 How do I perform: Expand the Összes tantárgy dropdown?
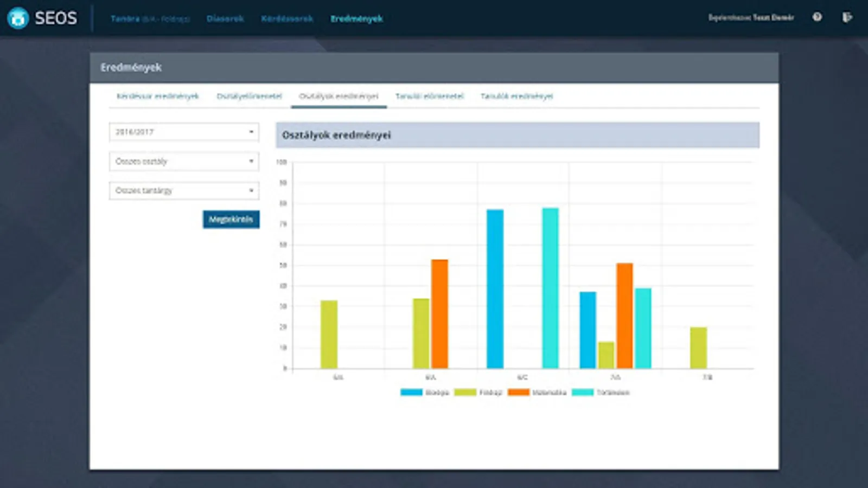pyautogui.click(x=184, y=190)
